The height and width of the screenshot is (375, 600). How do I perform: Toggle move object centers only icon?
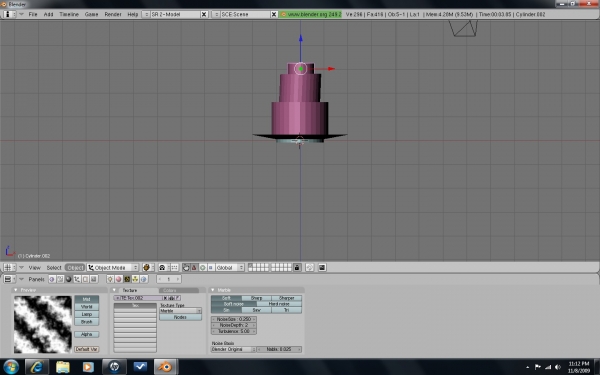174,267
